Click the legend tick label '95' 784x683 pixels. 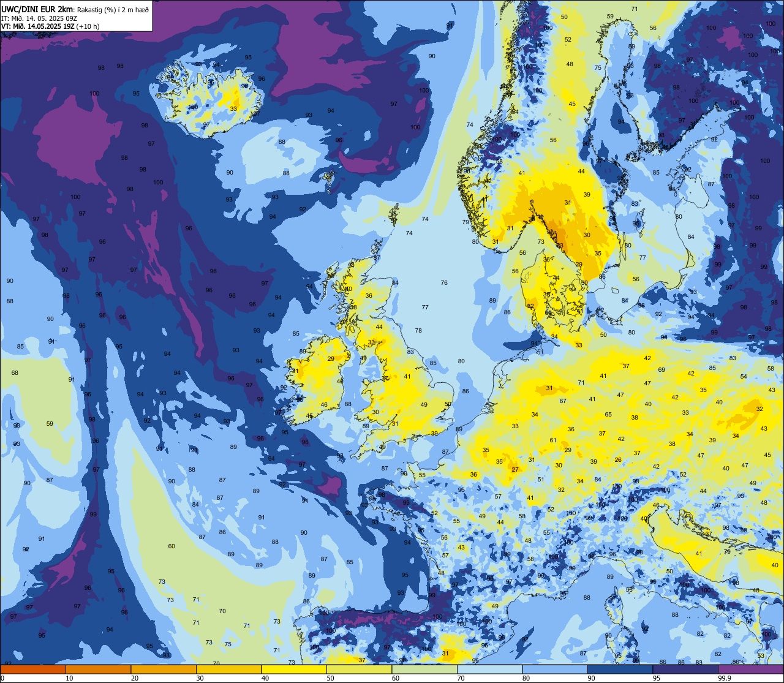point(657,678)
